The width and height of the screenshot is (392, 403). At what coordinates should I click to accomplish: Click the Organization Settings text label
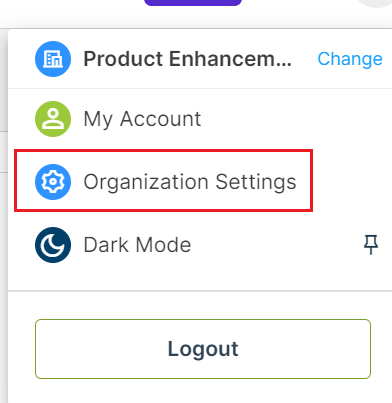(190, 182)
